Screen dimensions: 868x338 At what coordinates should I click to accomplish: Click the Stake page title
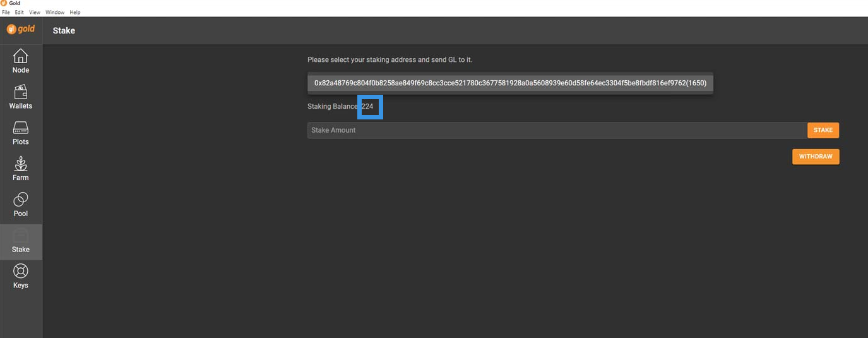point(64,30)
